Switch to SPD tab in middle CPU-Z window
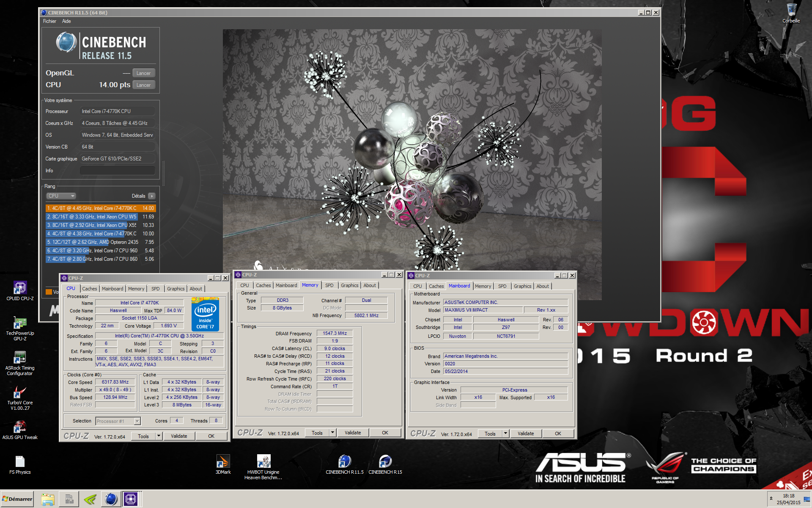The image size is (812, 508). click(x=329, y=285)
